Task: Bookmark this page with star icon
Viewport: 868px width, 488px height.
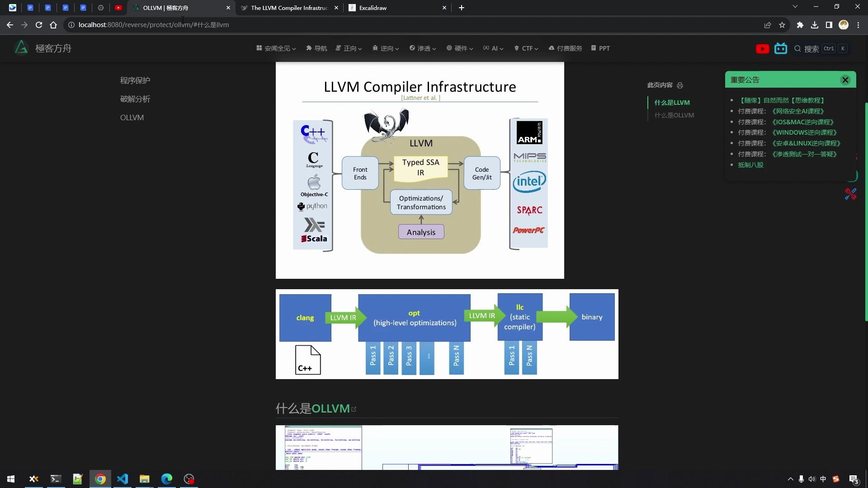Action: coord(782,25)
